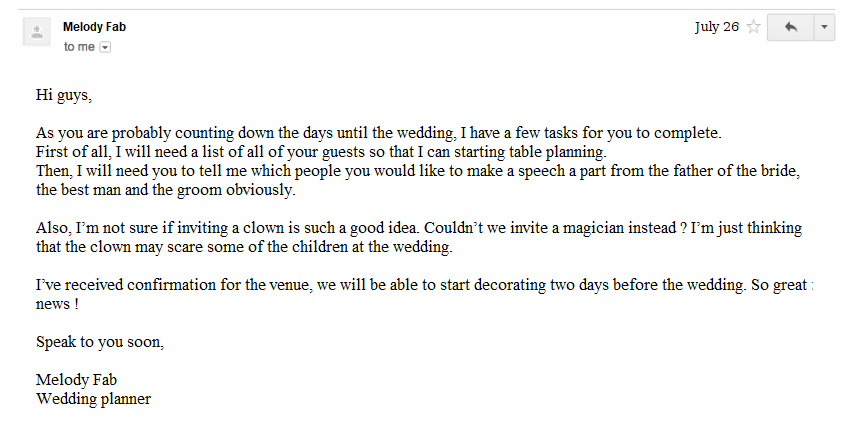Reply to the email using arrow button

[790, 27]
